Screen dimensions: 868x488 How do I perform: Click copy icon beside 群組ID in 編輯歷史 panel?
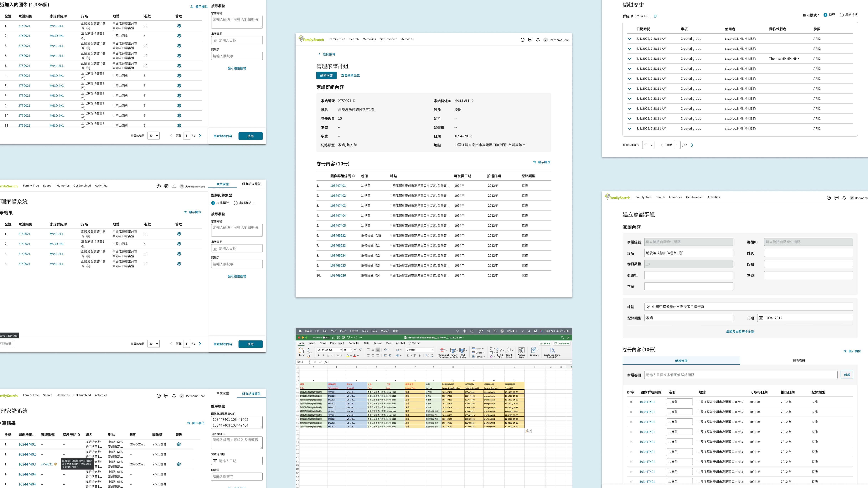(655, 16)
